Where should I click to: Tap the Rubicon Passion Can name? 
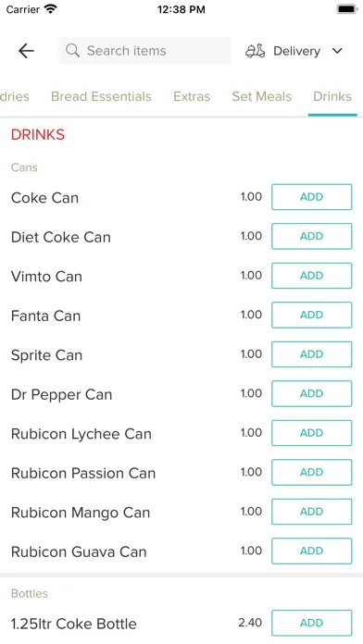83,473
